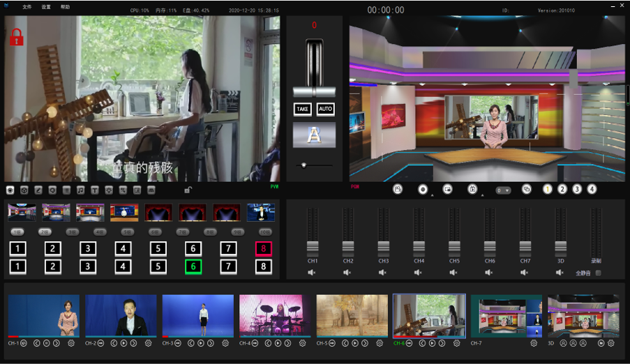The width and height of the screenshot is (630, 364).
Task: Expand the arrow beside the streaming TV icon
Action: click(x=482, y=195)
